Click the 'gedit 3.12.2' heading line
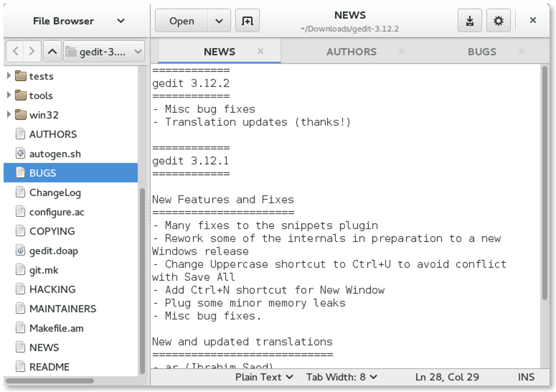Screen dimensions: 556x392 coord(191,83)
